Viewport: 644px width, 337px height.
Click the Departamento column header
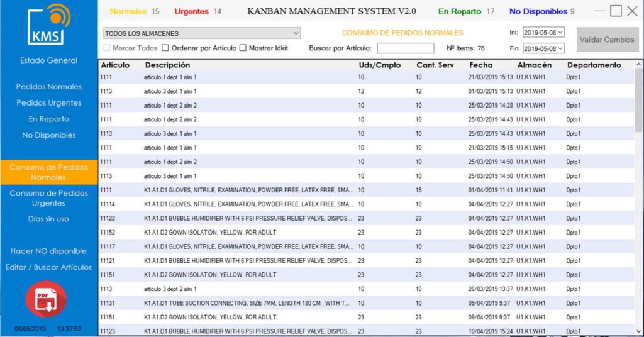click(x=594, y=65)
